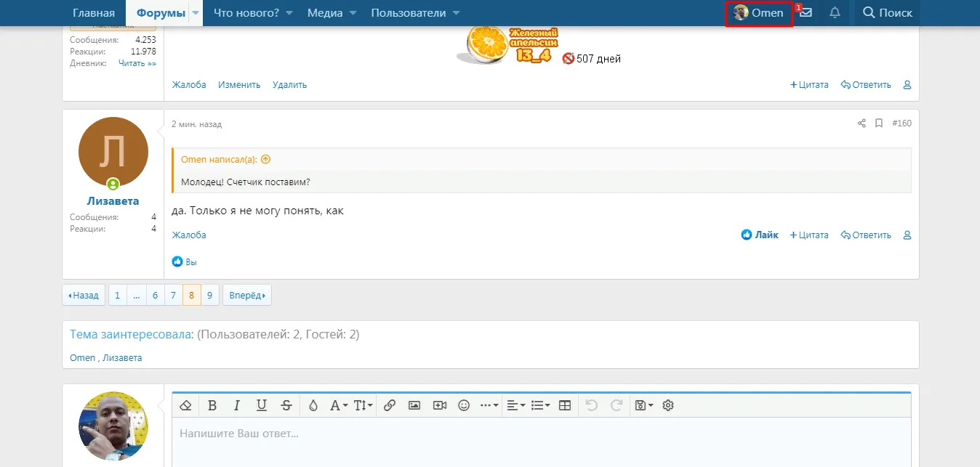Viewport: 980px width, 467px height.
Task: Expand the font size dropdown
Action: tap(364, 406)
